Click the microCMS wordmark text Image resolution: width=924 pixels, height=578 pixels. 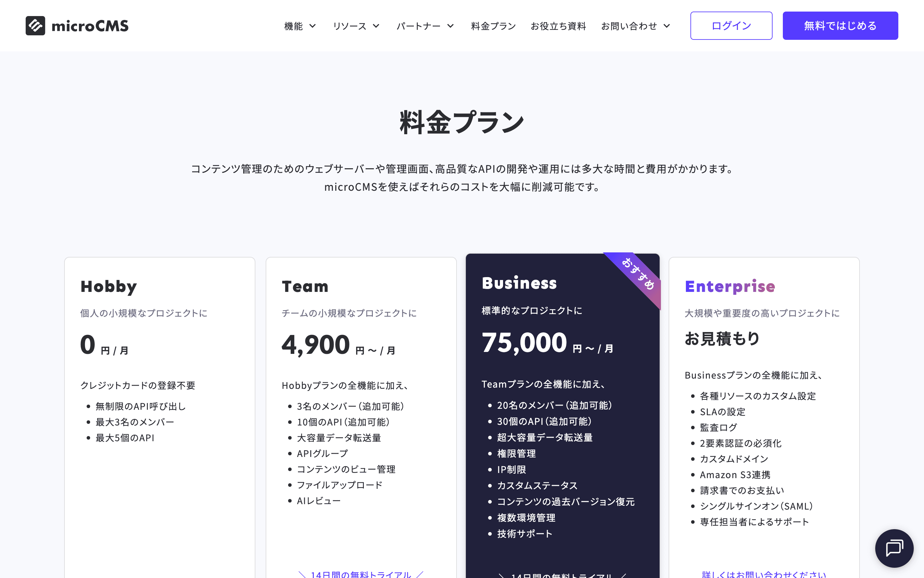90,26
